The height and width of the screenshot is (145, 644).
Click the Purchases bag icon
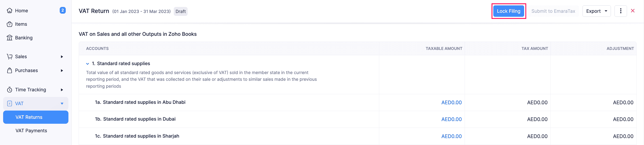tap(9, 70)
